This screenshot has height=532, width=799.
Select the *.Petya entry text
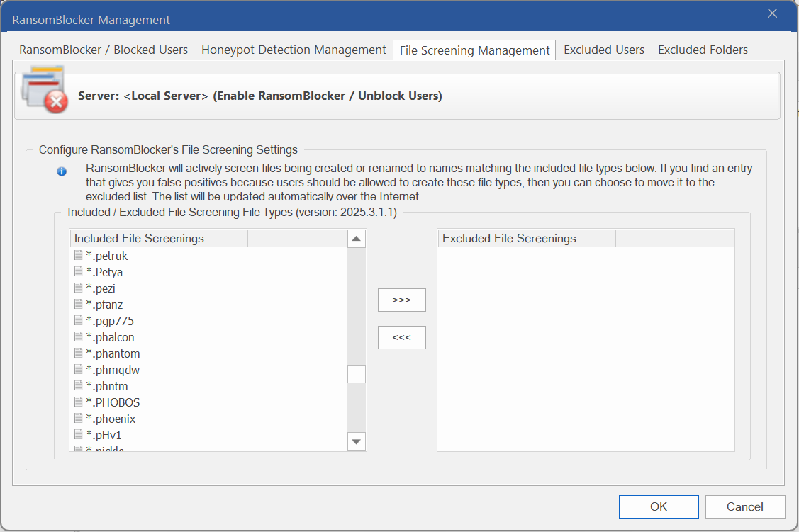tap(104, 272)
